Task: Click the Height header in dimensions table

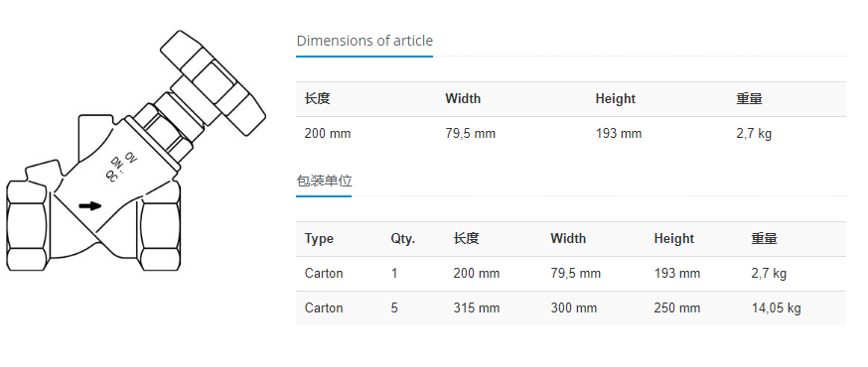Action: point(615,99)
